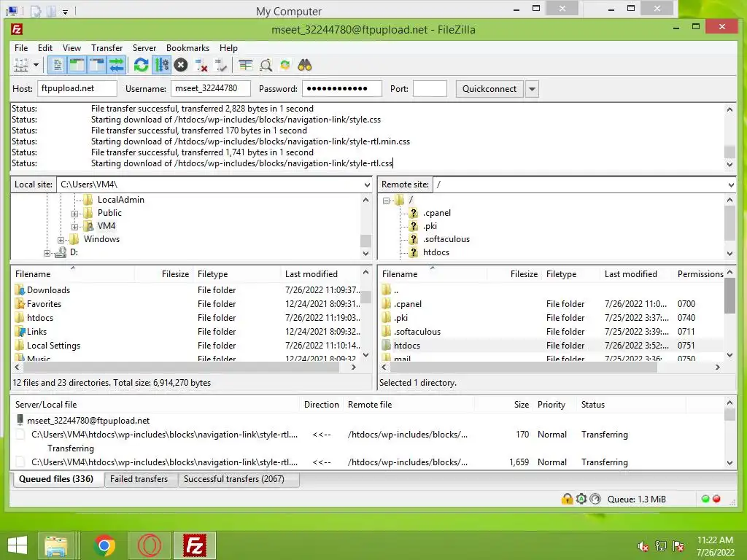Open Local site path dropdown
747x560 pixels.
367,184
